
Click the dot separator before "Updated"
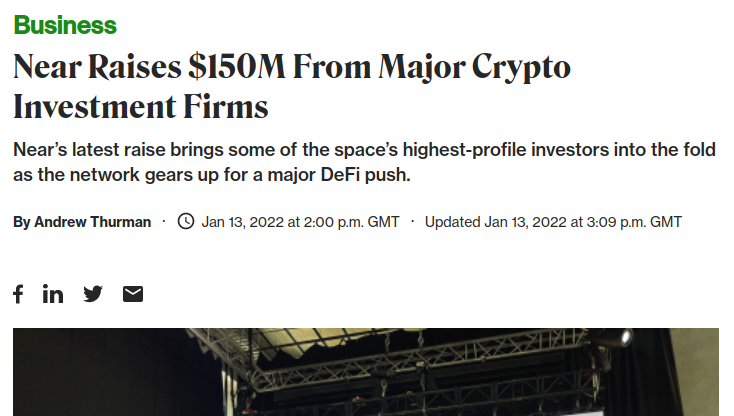click(x=412, y=221)
